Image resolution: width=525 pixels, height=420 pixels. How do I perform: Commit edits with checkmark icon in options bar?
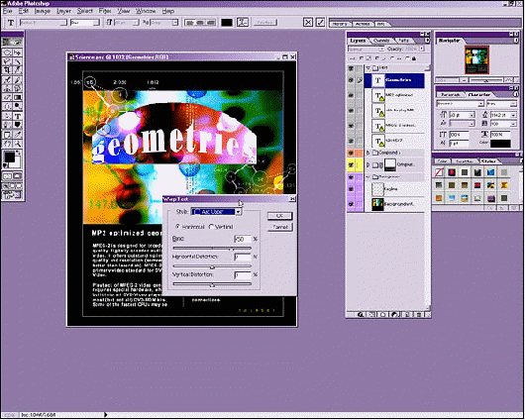click(320, 23)
